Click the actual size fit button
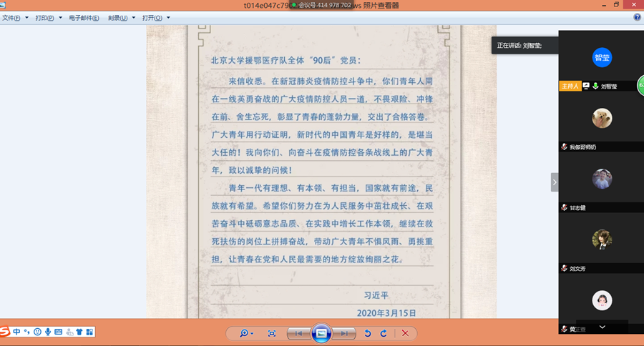The height and width of the screenshot is (346, 644). 271,333
